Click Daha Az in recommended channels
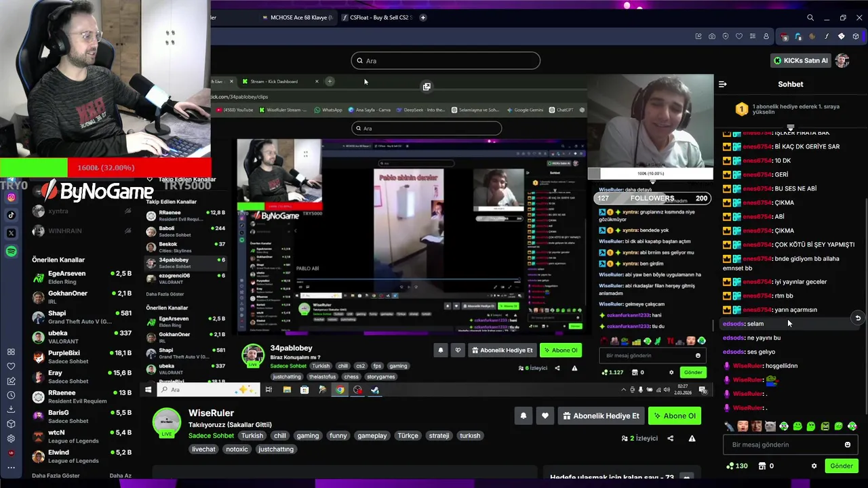 (121, 476)
